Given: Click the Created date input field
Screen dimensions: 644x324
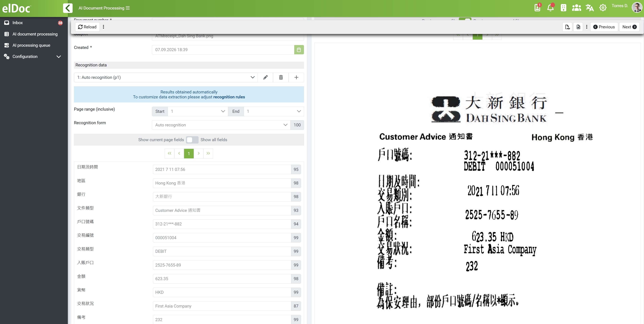Looking at the screenshot, I should click(223, 50).
